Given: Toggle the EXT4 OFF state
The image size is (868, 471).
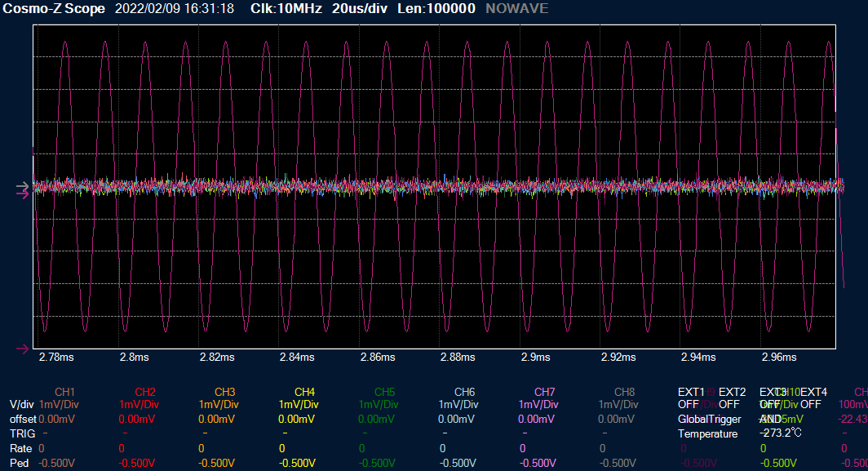Looking at the screenshot, I should [x=811, y=404].
